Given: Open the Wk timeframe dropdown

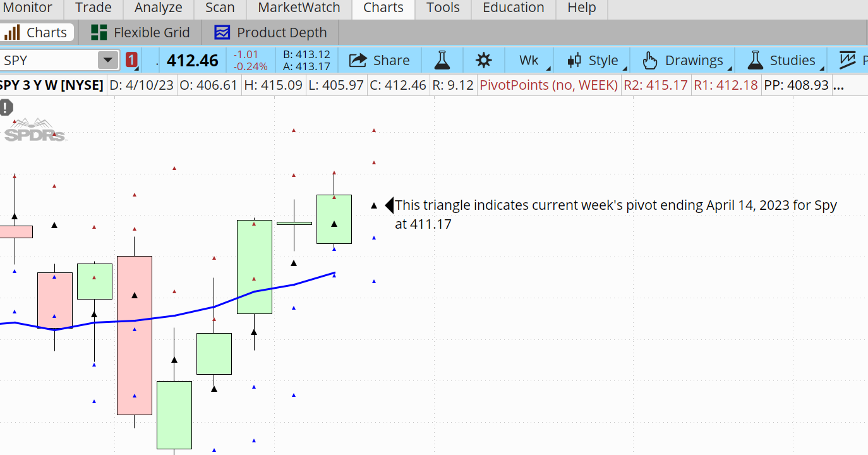Looking at the screenshot, I should (529, 60).
